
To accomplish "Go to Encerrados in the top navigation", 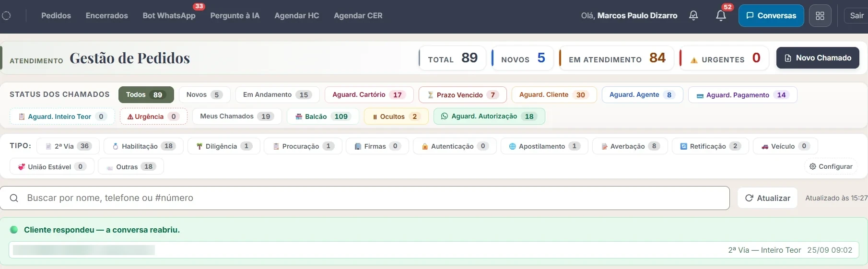I will pos(107,15).
